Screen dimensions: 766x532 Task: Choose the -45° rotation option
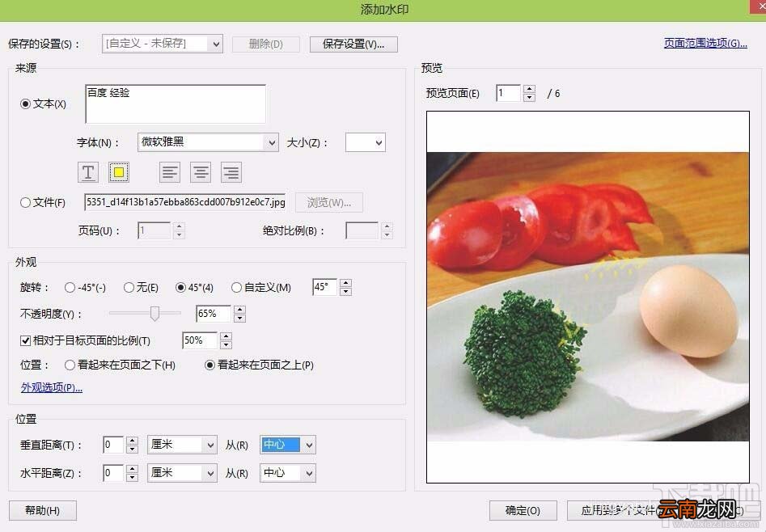point(70,288)
